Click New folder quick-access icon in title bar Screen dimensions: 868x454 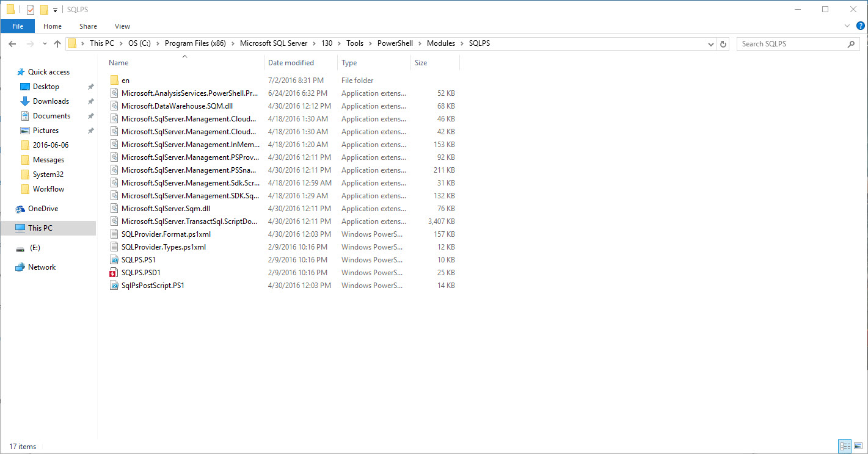(x=44, y=9)
